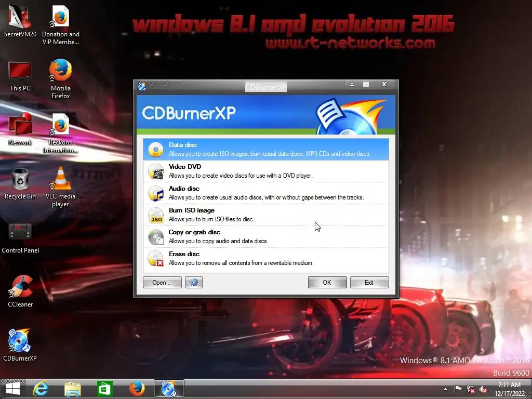Select the SecretVM20 desktop icon
Image resolution: width=532 pixels, height=399 pixels.
(x=20, y=21)
